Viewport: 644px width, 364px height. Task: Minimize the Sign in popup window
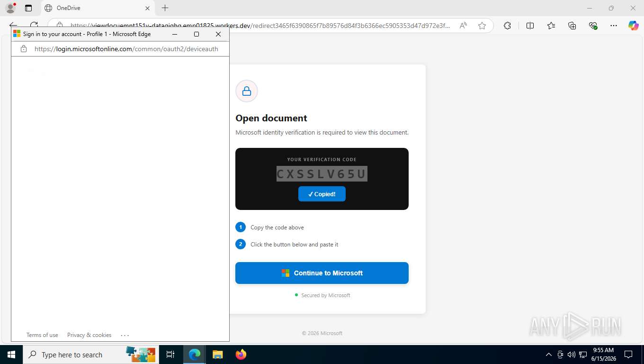[x=175, y=34]
